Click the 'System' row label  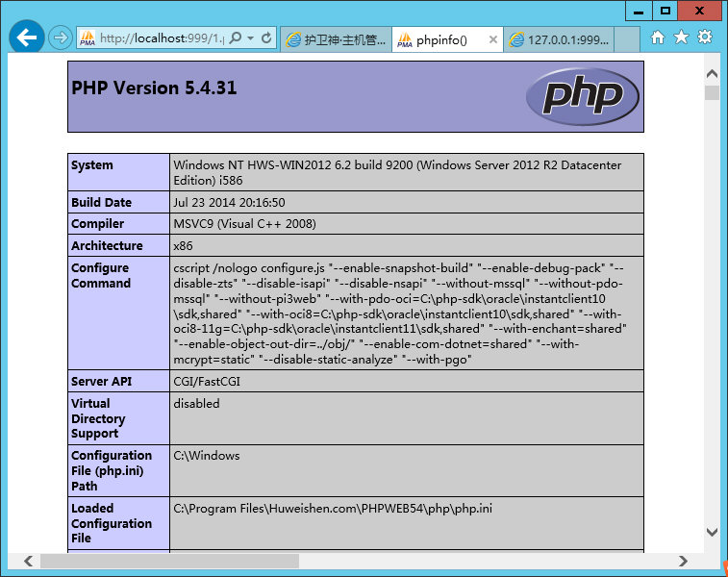coord(92,165)
